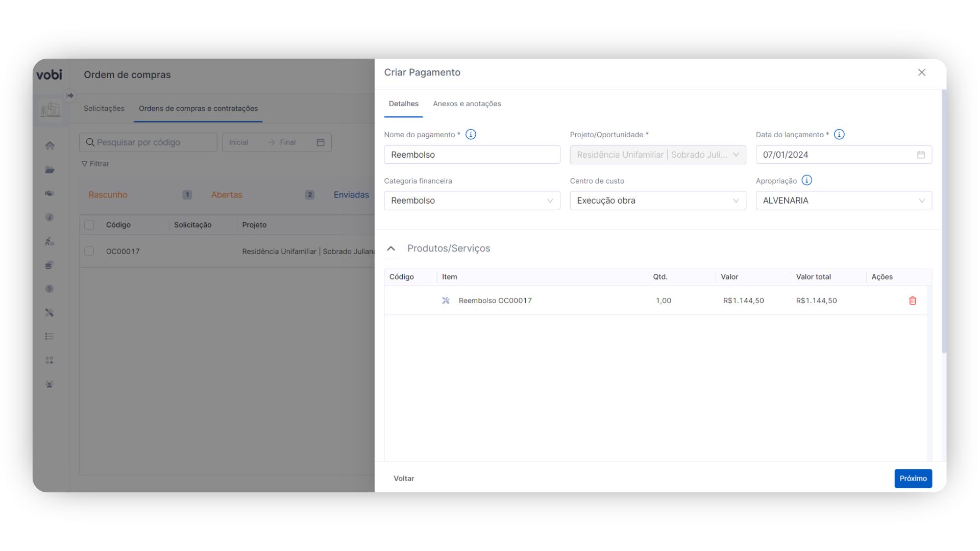Open the Solicitações tab
The width and height of the screenshot is (980, 551).
104,109
